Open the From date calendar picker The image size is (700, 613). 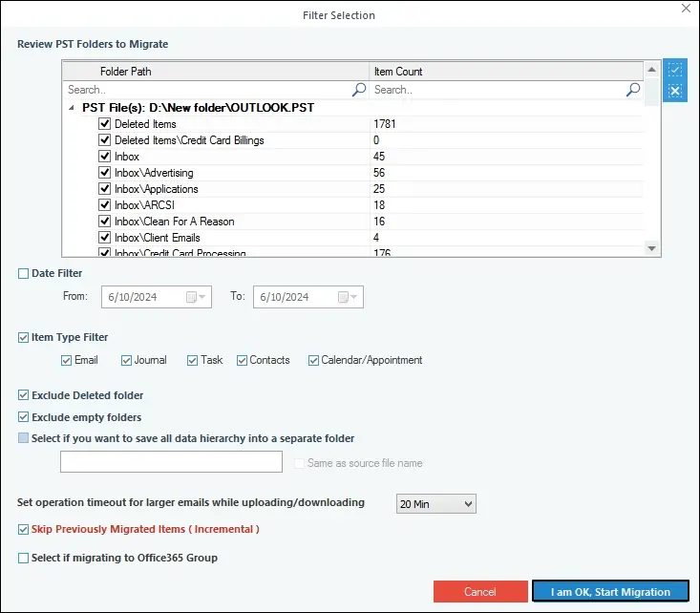tap(196, 297)
